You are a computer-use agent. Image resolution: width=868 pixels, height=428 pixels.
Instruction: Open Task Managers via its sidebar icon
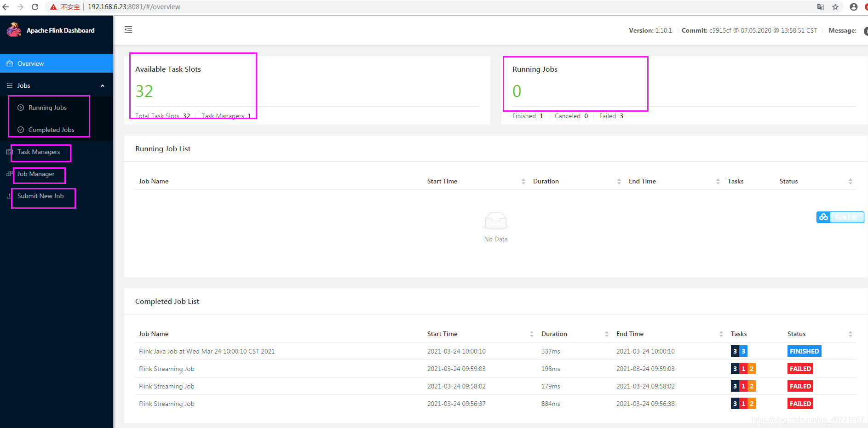click(x=9, y=152)
